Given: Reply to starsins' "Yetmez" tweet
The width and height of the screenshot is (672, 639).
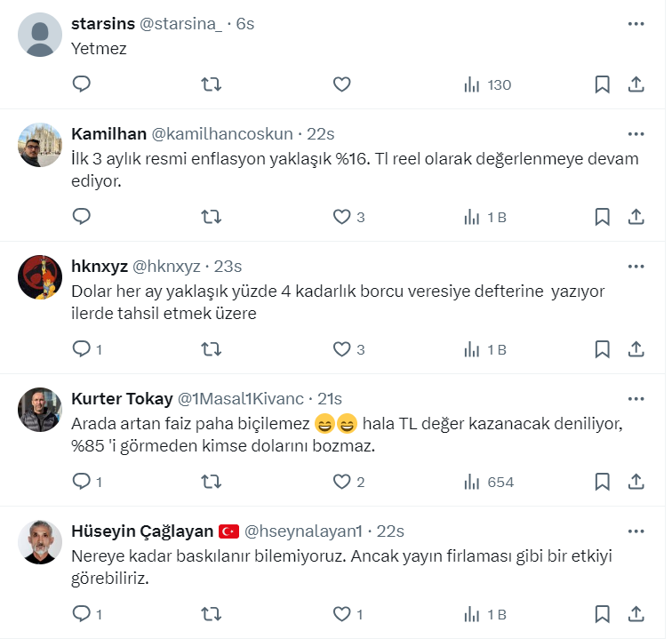Looking at the screenshot, I should click(x=82, y=84).
